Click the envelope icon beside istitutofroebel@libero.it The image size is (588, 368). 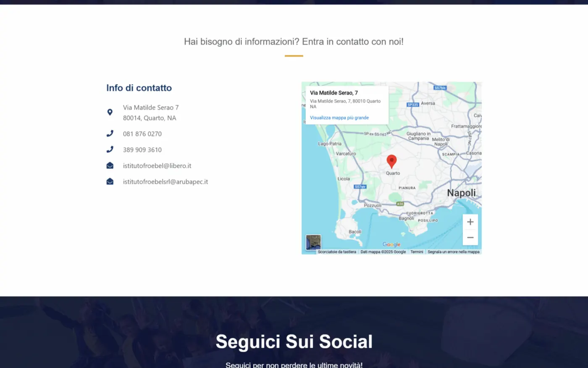pos(110,165)
